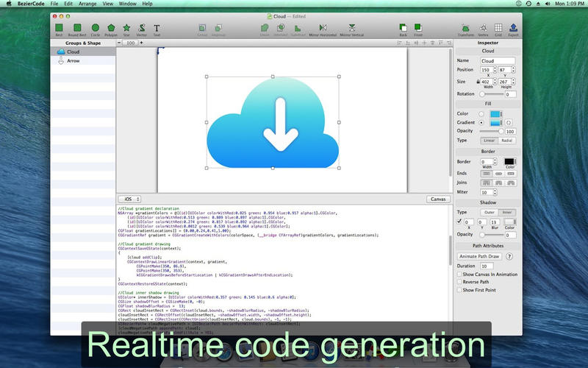The image size is (588, 368).
Task: Open the iOS platform dropdown
Action: (130, 199)
